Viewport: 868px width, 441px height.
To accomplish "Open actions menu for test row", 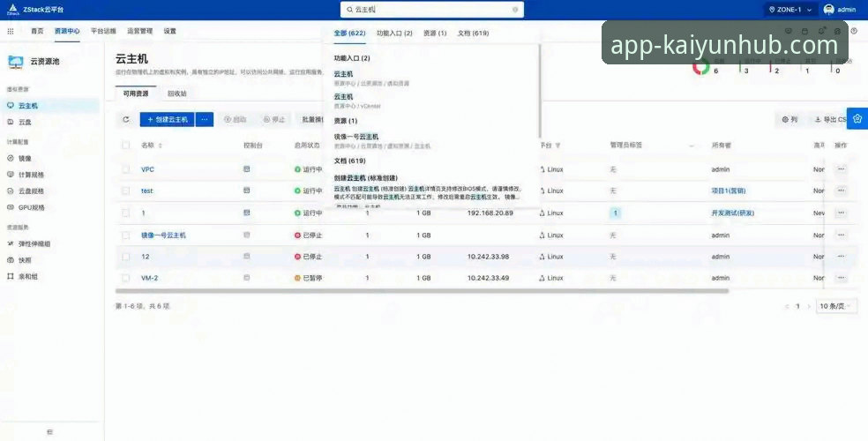I will pyautogui.click(x=841, y=191).
